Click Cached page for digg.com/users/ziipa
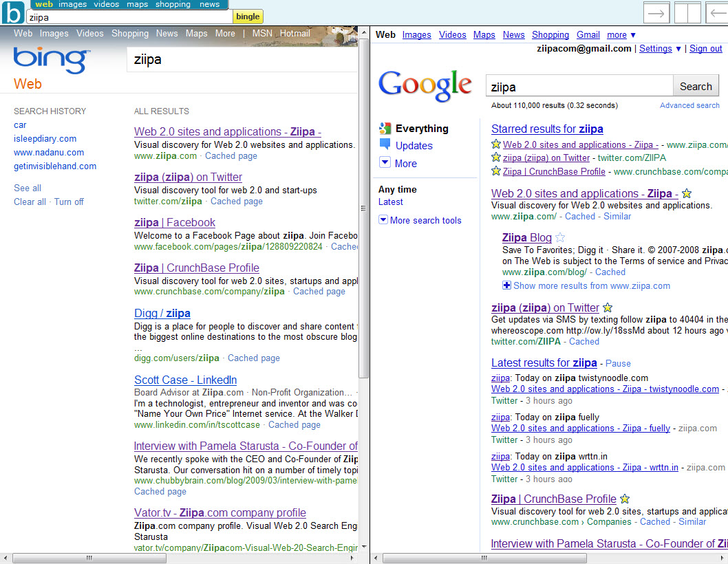This screenshot has height=564, width=728. click(x=253, y=358)
